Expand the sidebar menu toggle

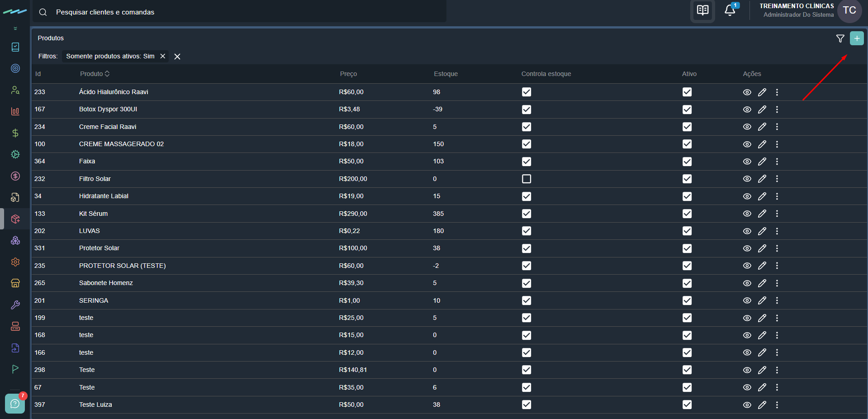15,29
